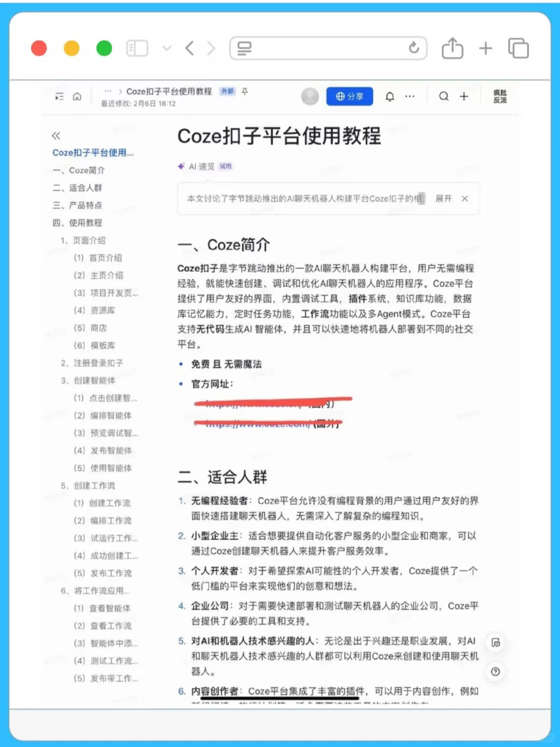Jump to 二、适合人群 in the outline
The width and height of the screenshot is (560, 747).
tap(77, 188)
